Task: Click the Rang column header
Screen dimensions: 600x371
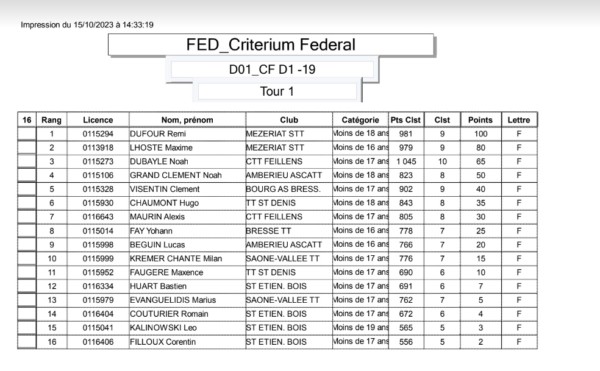Action: [51, 120]
